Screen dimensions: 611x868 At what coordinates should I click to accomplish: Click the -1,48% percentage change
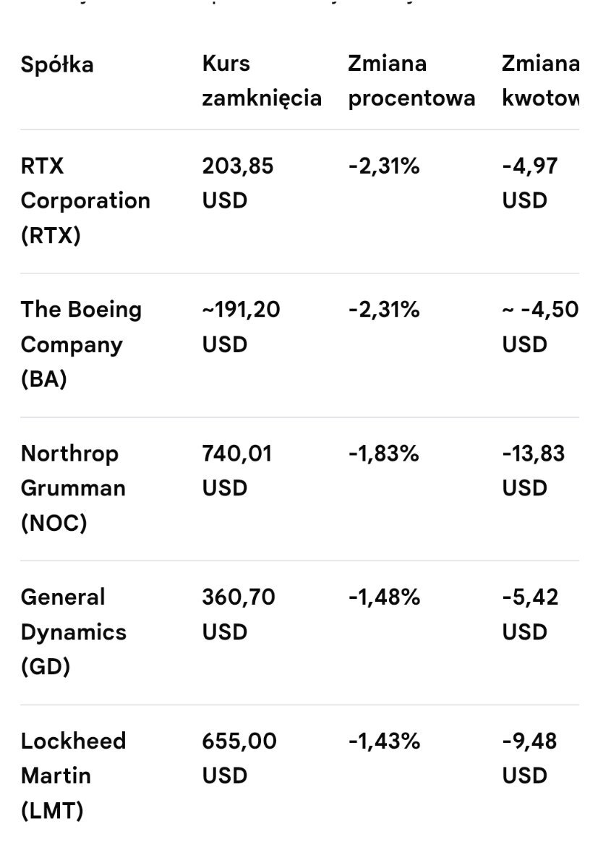pos(384,597)
